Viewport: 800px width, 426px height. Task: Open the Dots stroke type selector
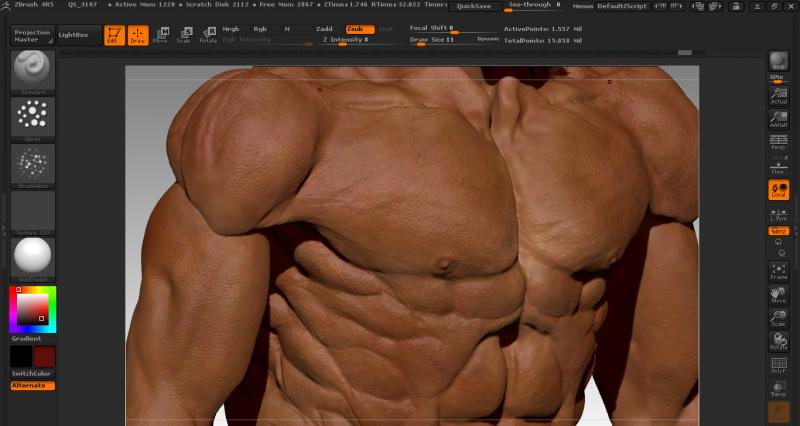pos(33,119)
